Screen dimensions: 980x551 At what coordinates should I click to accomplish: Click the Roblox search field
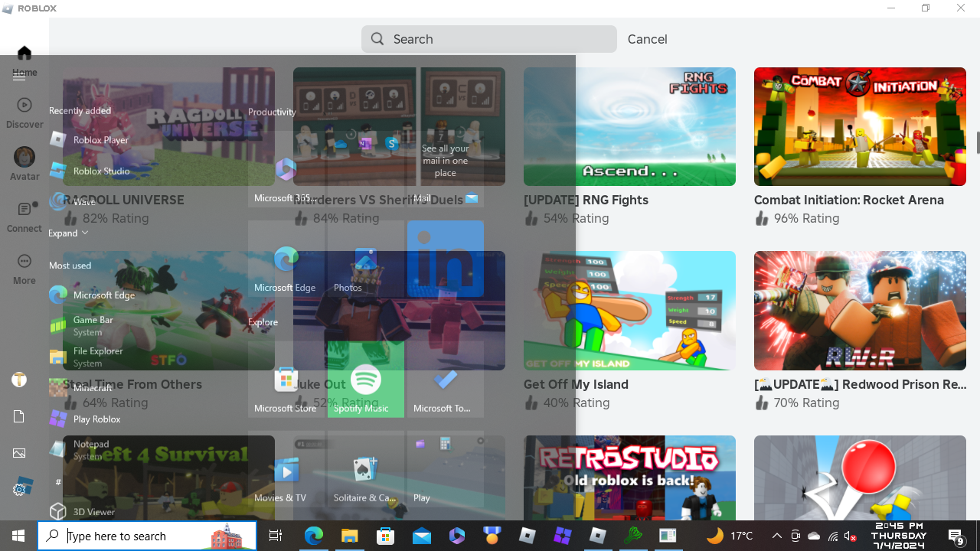(489, 39)
